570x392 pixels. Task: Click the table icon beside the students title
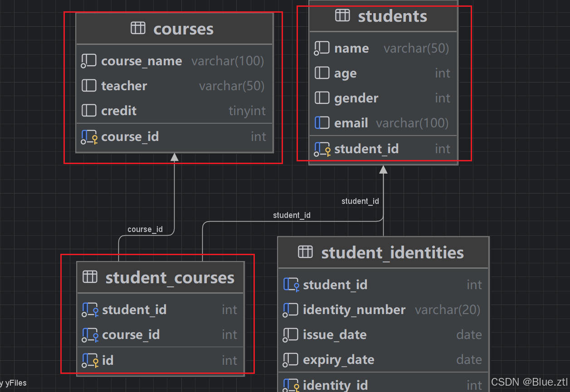click(342, 15)
